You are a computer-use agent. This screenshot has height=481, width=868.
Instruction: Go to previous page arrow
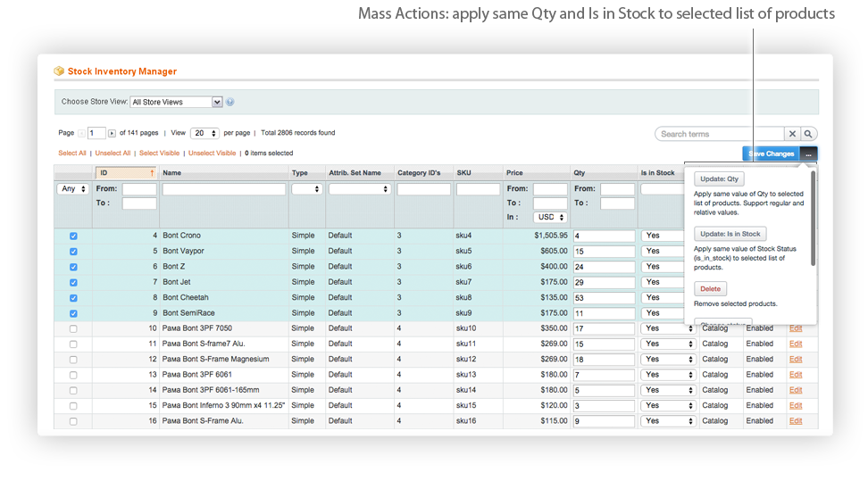click(x=82, y=133)
